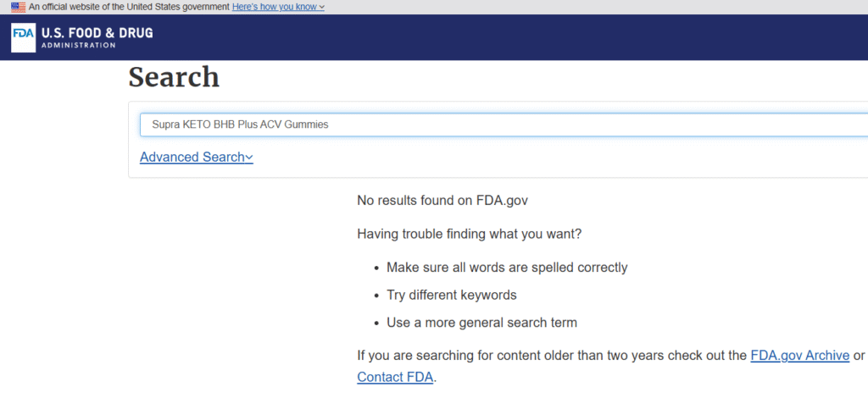868x398 pixels.
Task: Click the US flag icon in banner
Action: (x=18, y=7)
